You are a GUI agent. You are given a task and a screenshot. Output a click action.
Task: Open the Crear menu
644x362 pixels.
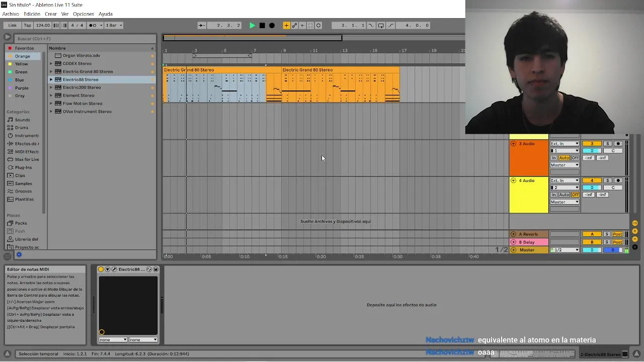pos(51,14)
